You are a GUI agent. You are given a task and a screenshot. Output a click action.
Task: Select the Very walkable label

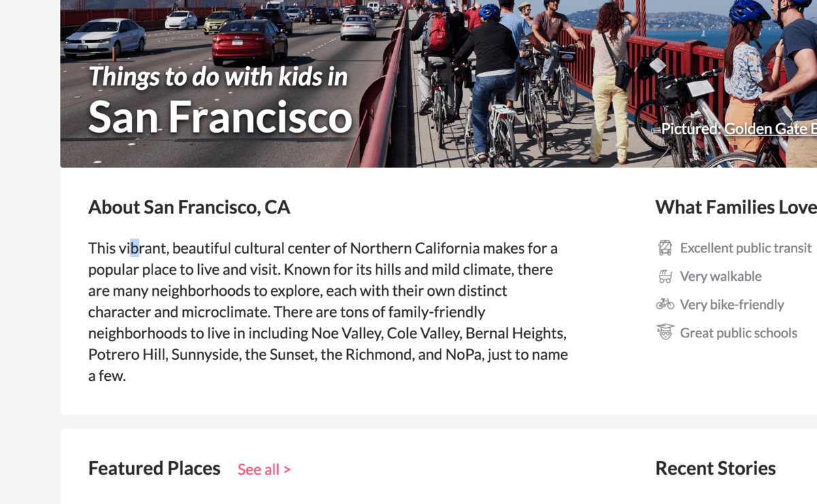click(720, 276)
